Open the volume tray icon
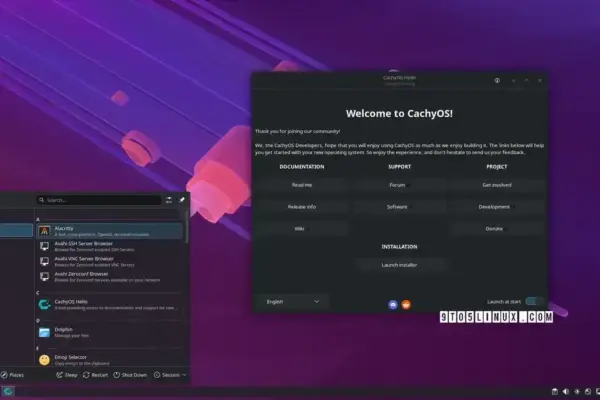The image size is (600, 400). click(x=566, y=391)
